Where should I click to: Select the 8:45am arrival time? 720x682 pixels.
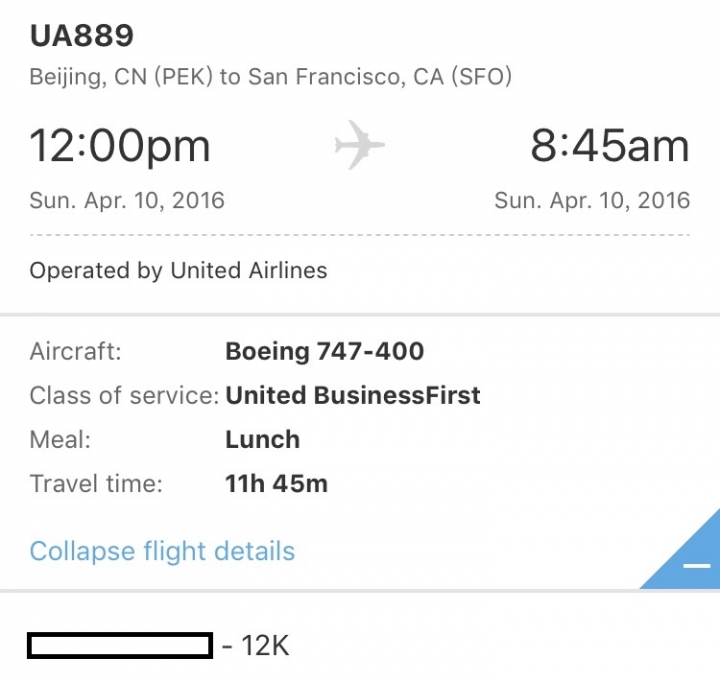point(610,146)
